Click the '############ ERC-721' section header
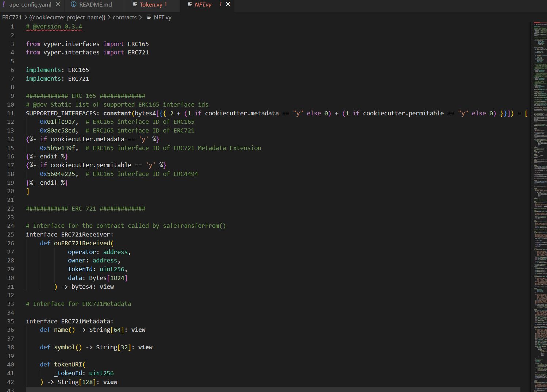Viewport: 547px width, 392px height. pos(85,209)
